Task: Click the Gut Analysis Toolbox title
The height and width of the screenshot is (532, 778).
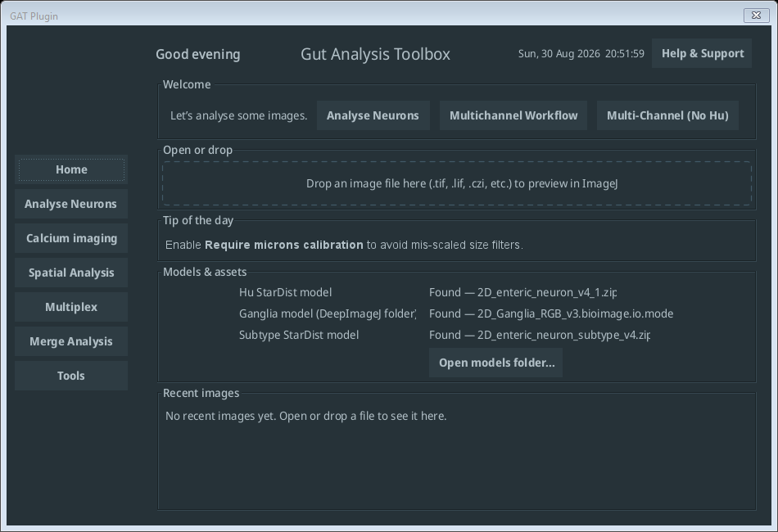Action: [x=375, y=54]
